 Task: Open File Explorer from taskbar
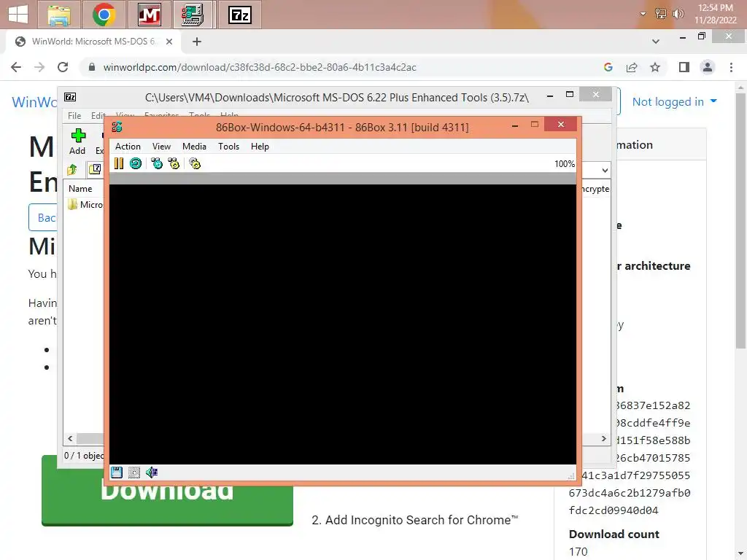[59, 15]
